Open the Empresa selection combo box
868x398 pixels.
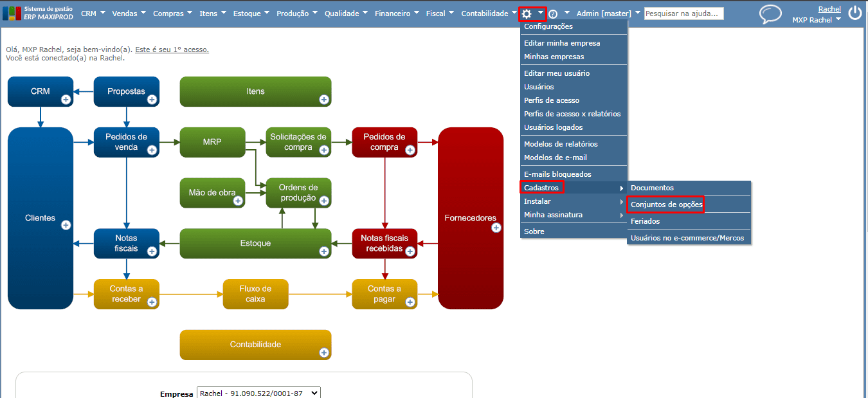258,393
